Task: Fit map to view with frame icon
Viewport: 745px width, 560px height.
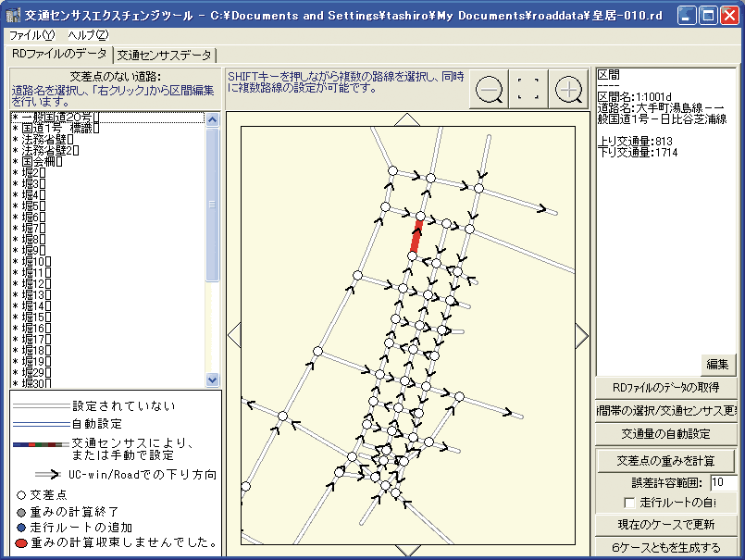Action: [528, 89]
